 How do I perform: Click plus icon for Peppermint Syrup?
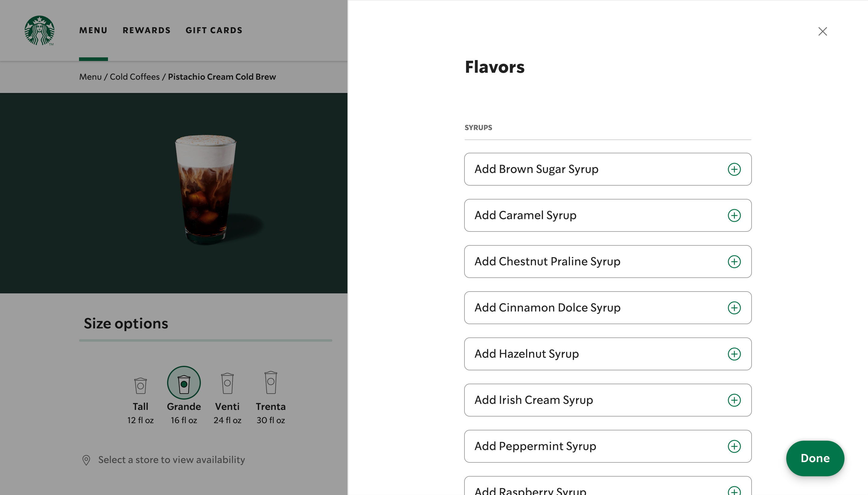[x=734, y=446]
